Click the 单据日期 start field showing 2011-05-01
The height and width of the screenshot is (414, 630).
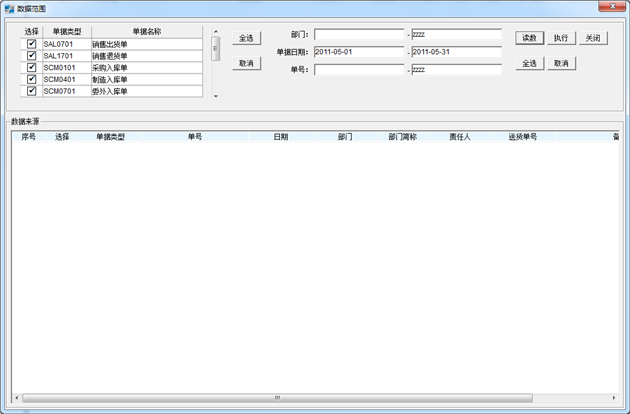(359, 52)
